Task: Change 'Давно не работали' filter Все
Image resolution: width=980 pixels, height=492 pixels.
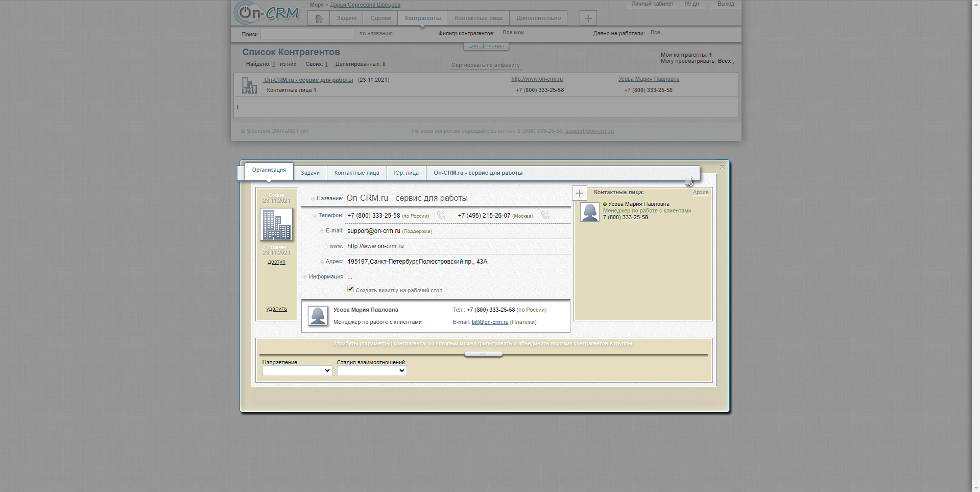Action: coord(655,33)
